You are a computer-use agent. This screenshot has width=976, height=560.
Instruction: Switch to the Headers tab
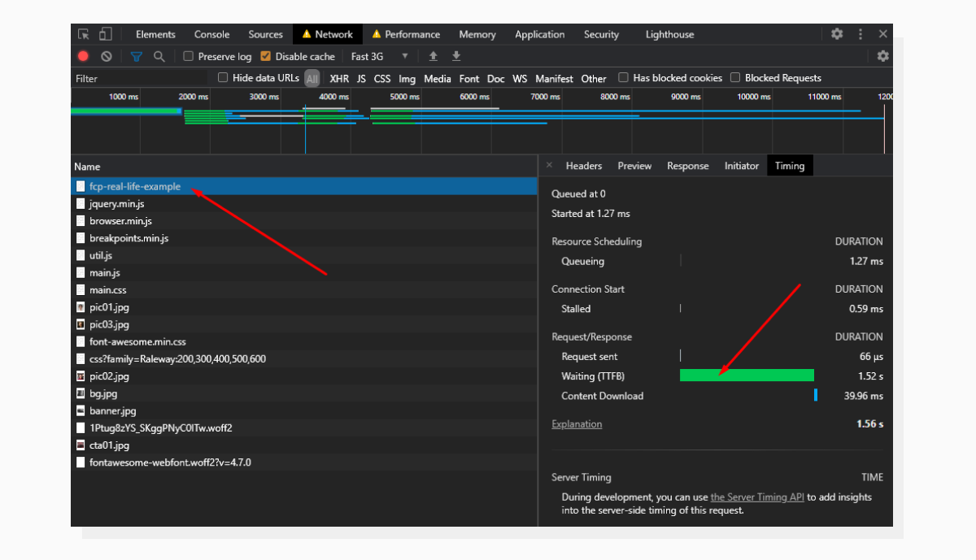584,165
